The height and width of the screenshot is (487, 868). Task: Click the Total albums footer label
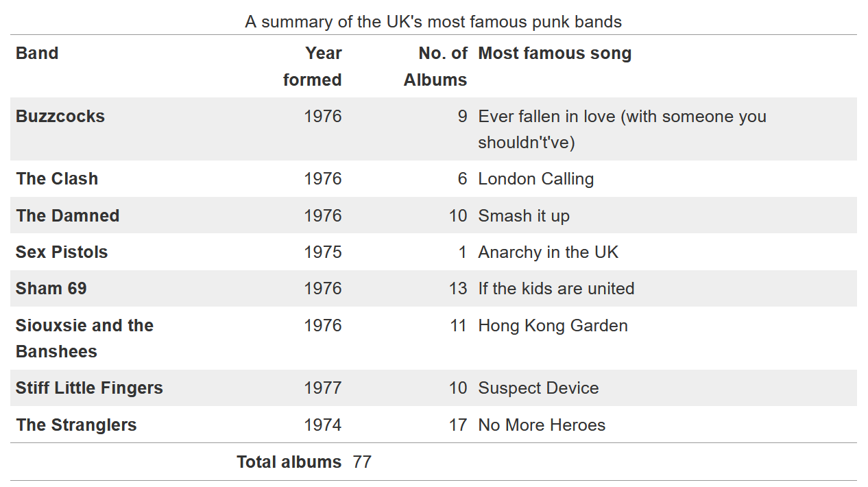coord(289,462)
